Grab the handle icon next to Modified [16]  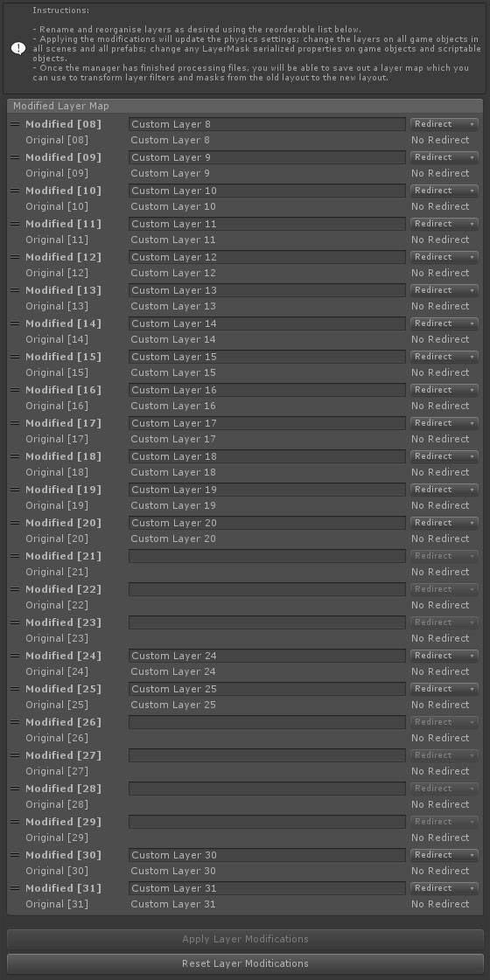pos(15,390)
